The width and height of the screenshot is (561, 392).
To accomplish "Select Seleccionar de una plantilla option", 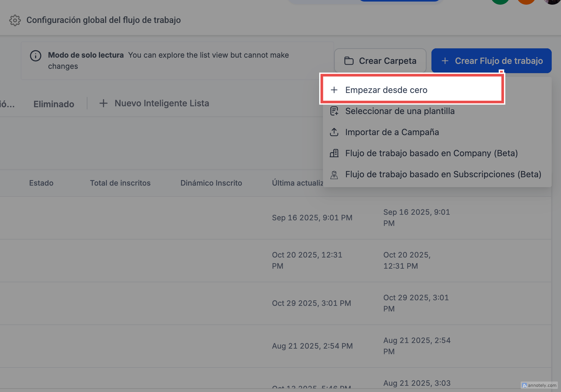I will click(400, 111).
